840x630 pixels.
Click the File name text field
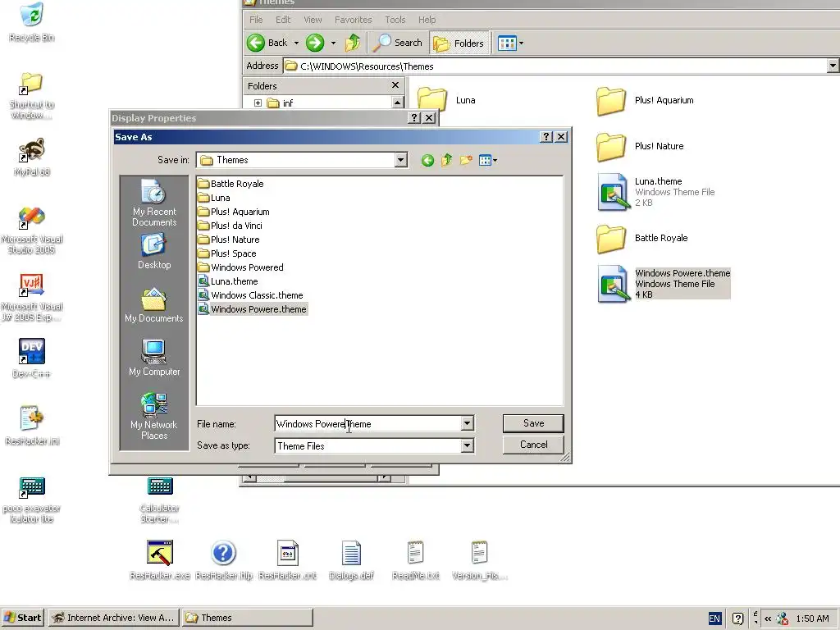[367, 424]
